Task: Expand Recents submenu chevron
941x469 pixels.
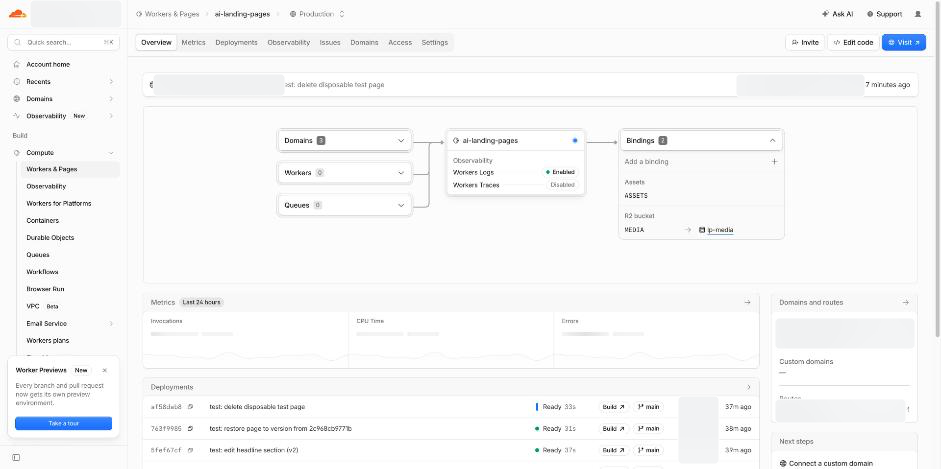Action: tap(111, 82)
